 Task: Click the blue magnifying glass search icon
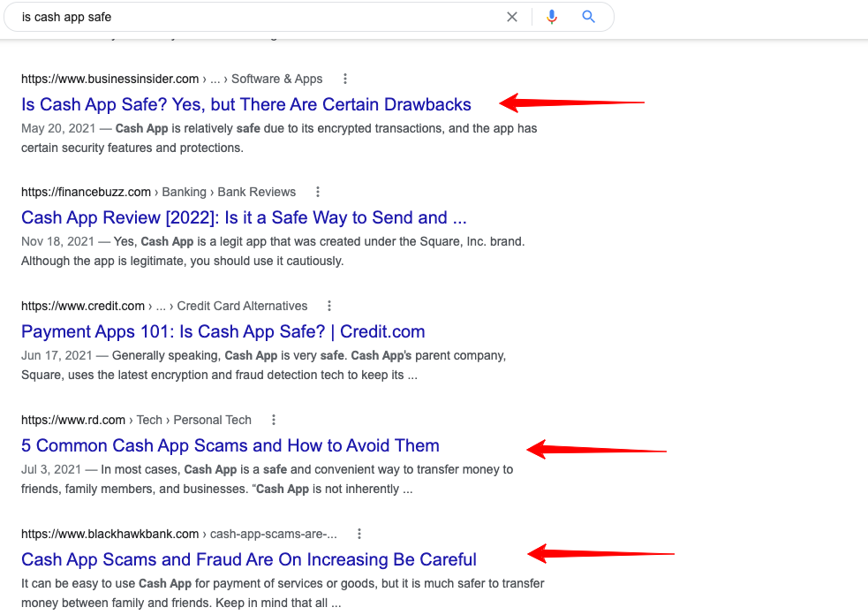click(589, 17)
